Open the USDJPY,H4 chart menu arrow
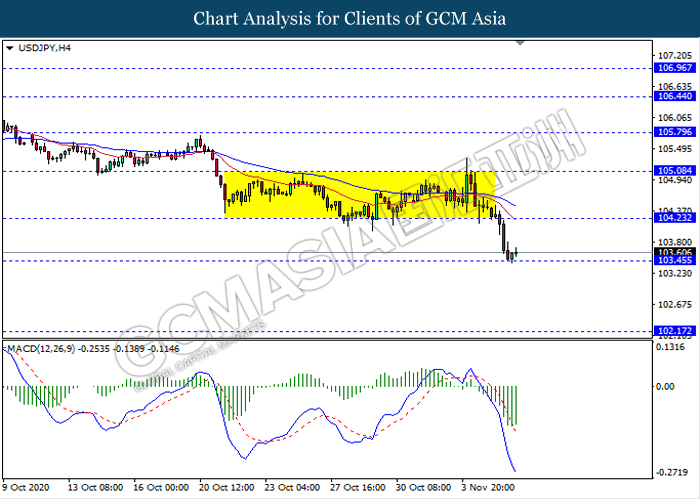Viewport: 700px width, 500px height. coord(10,48)
